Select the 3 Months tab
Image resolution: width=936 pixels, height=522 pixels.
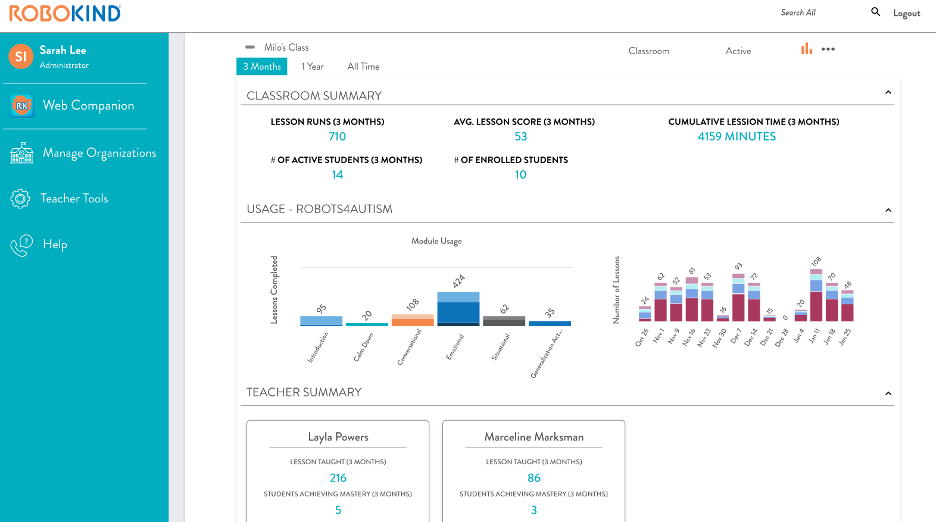click(261, 67)
